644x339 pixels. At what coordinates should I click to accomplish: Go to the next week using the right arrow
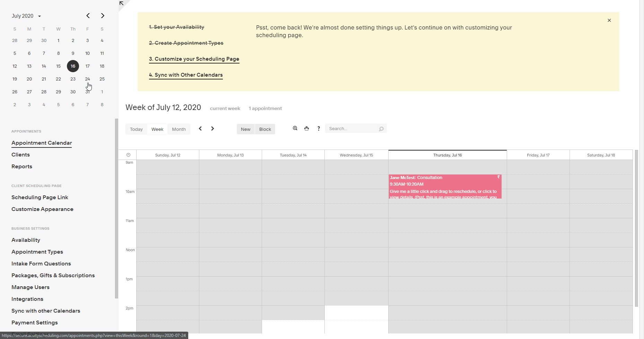(212, 128)
